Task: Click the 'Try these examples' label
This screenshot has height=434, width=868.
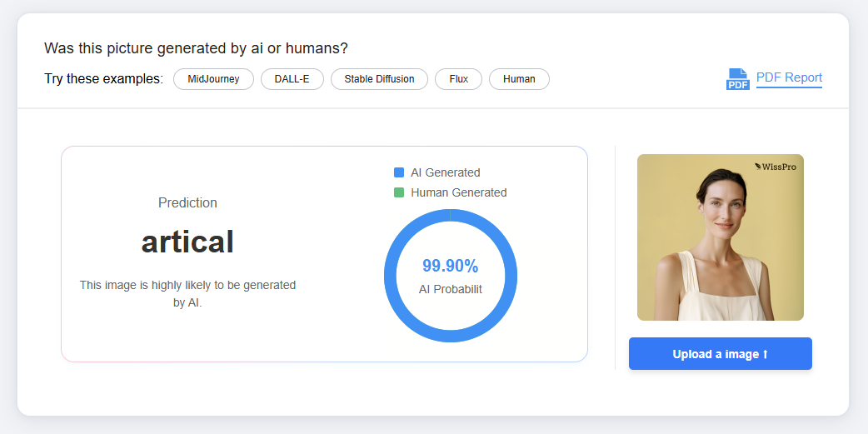Action: point(103,79)
